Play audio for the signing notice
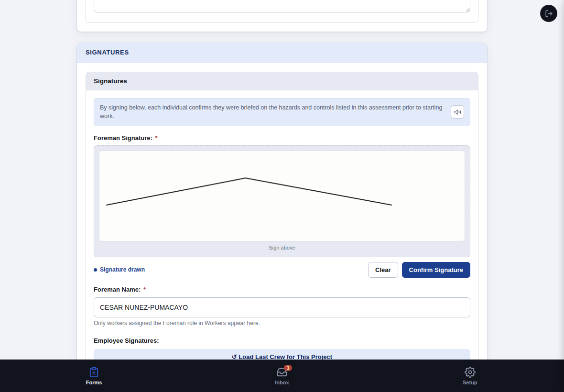This screenshot has height=392, width=564. 457,112
